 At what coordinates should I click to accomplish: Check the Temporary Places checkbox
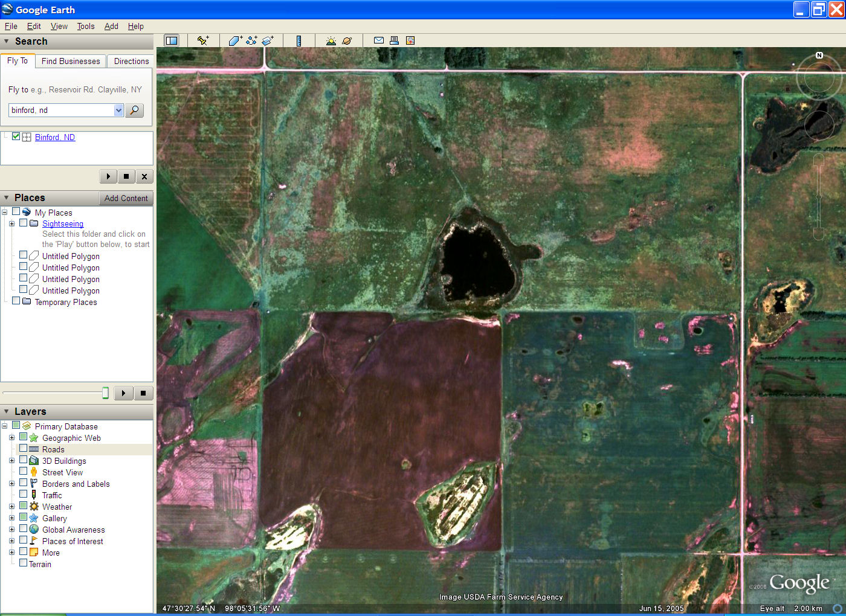pos(16,301)
